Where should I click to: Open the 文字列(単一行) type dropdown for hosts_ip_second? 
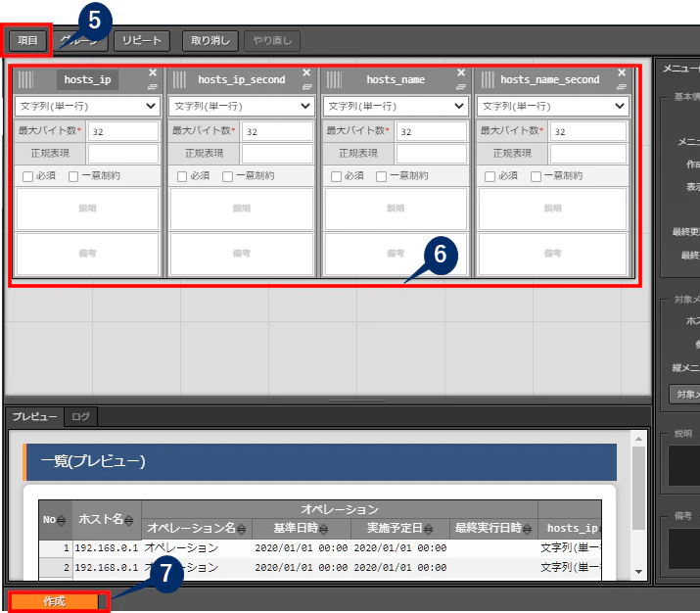(x=241, y=107)
